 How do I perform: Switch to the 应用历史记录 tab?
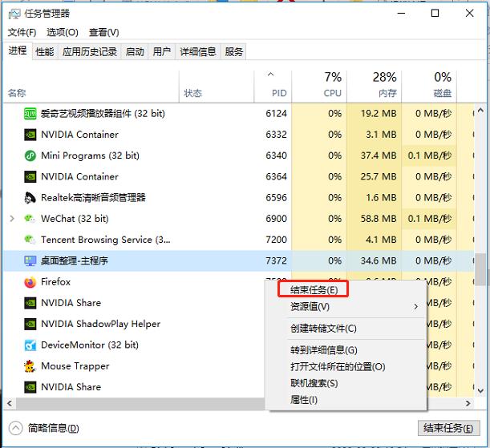(90, 51)
